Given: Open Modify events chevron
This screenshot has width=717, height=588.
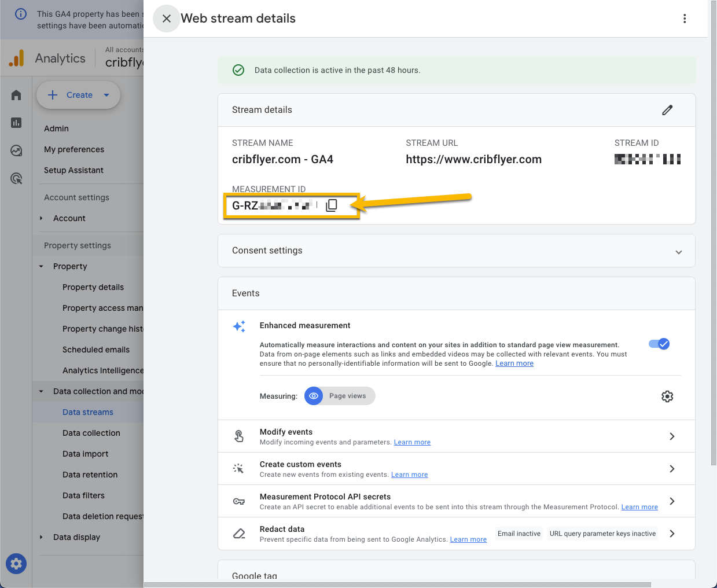Looking at the screenshot, I should point(672,436).
